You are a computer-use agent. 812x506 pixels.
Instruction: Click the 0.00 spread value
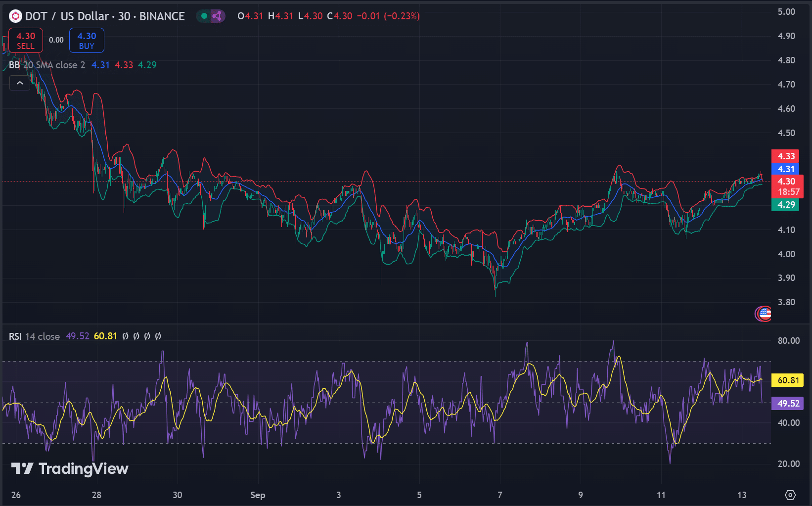click(x=56, y=40)
